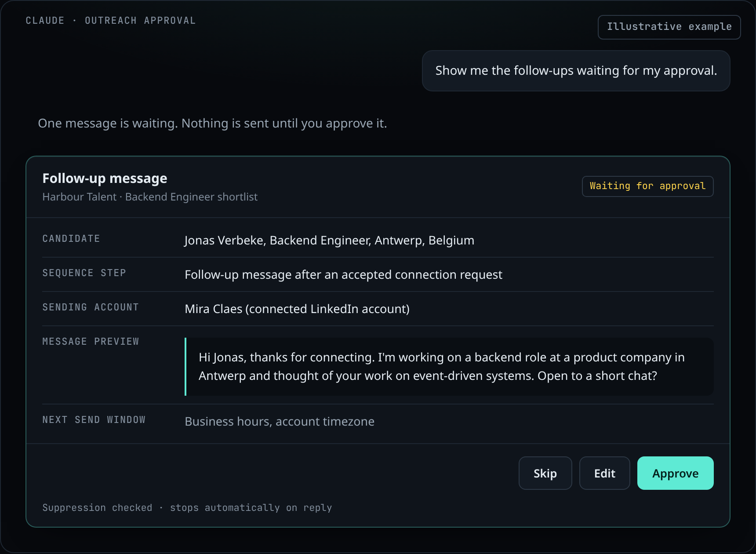756x554 pixels.
Task: Select the 'NEXT SEND WINDOW' field label
Action: click(94, 420)
